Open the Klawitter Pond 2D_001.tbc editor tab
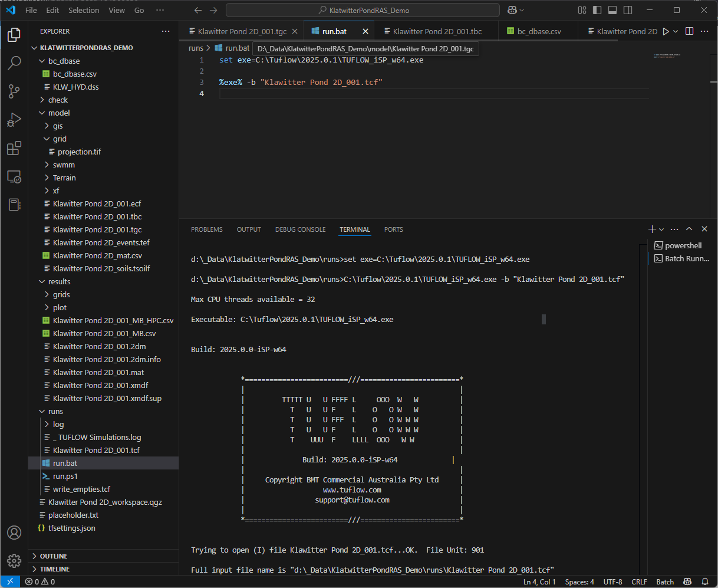 tap(436, 31)
